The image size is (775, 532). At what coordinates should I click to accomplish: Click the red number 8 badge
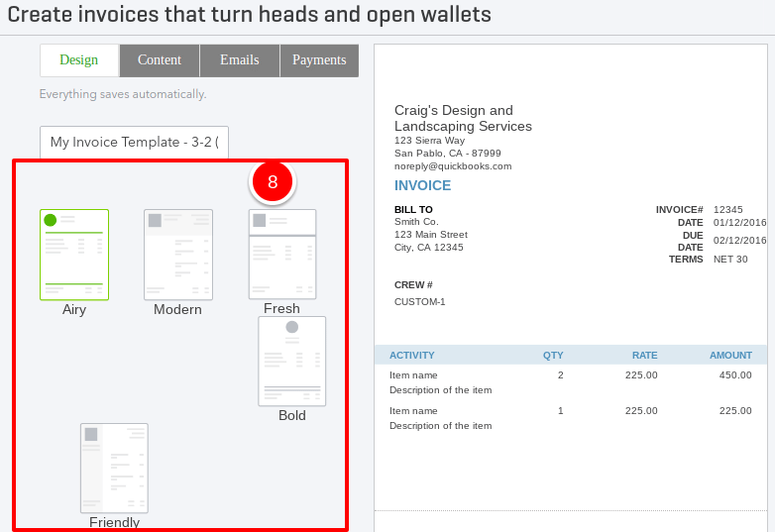[273, 182]
